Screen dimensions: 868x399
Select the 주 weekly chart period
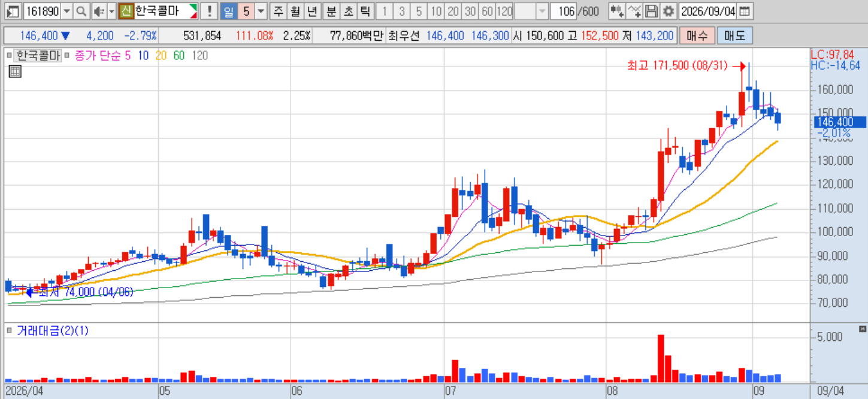point(279,11)
